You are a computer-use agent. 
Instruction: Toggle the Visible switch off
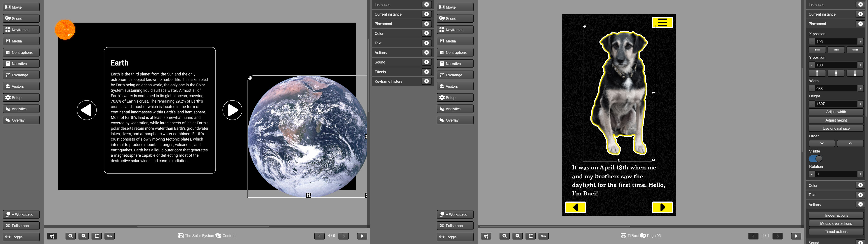[x=815, y=159]
